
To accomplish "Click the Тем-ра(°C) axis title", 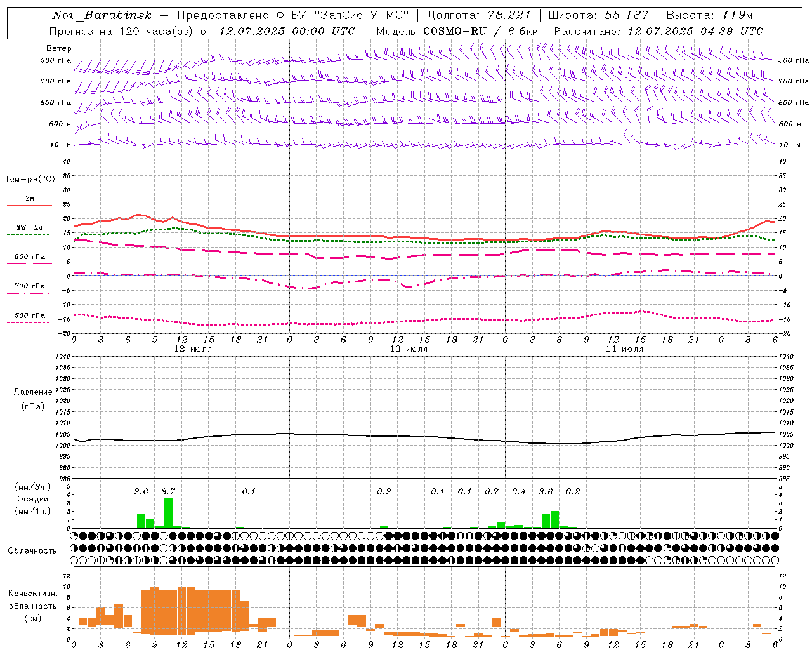I will pos(30,180).
